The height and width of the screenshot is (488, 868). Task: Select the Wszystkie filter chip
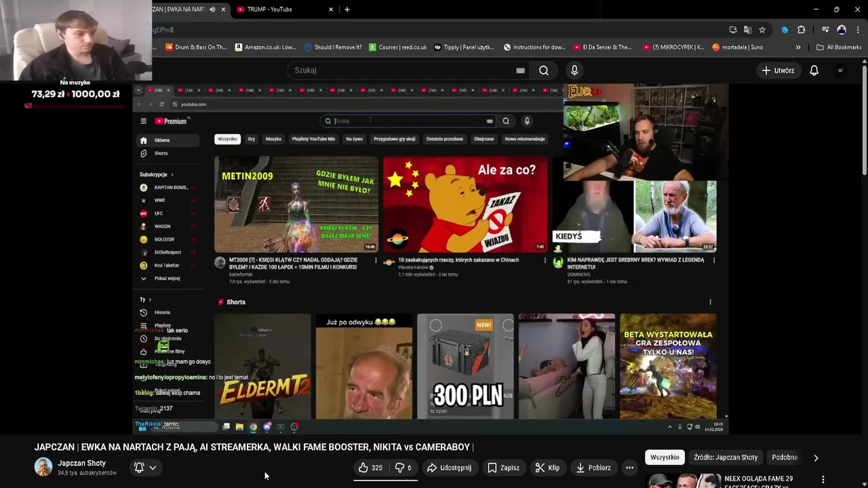[x=665, y=457]
